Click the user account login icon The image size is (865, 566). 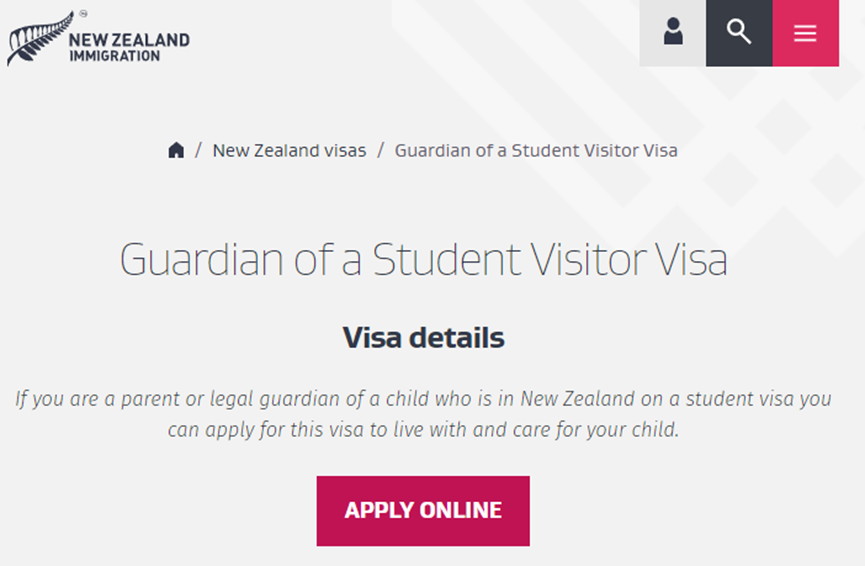[x=672, y=33]
